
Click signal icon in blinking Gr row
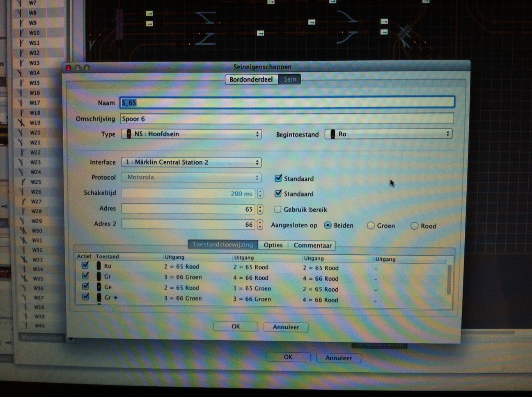click(x=99, y=298)
